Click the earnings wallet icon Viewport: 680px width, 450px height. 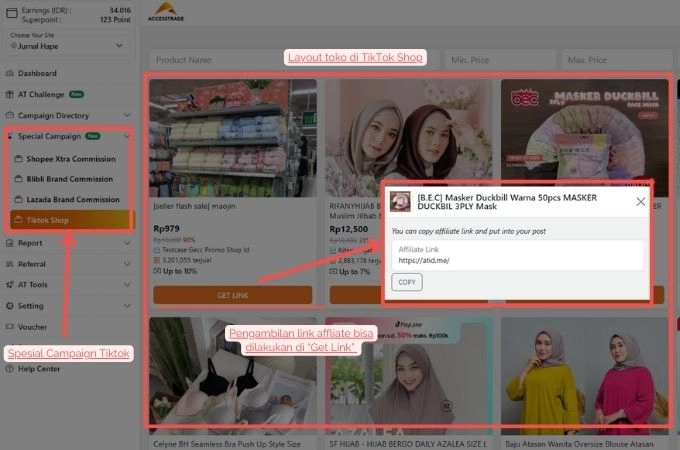12,13
